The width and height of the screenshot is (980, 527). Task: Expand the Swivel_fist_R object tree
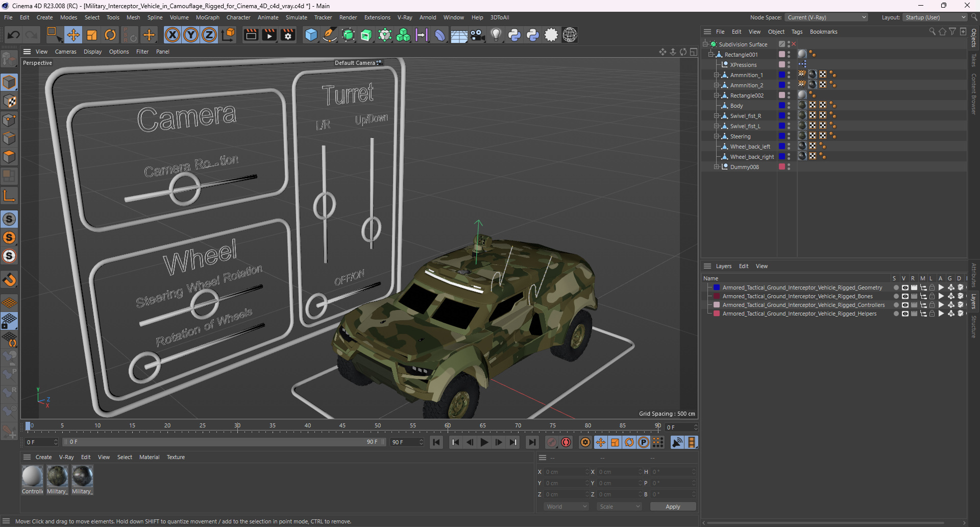[x=716, y=116]
